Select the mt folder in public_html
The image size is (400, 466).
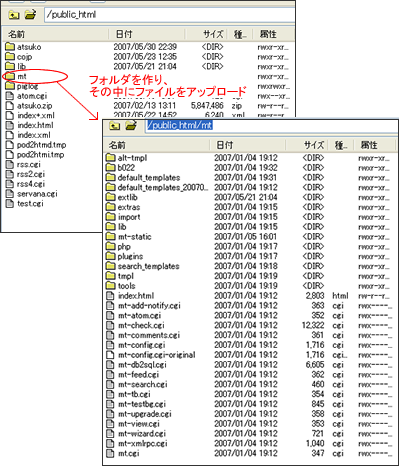16,76
